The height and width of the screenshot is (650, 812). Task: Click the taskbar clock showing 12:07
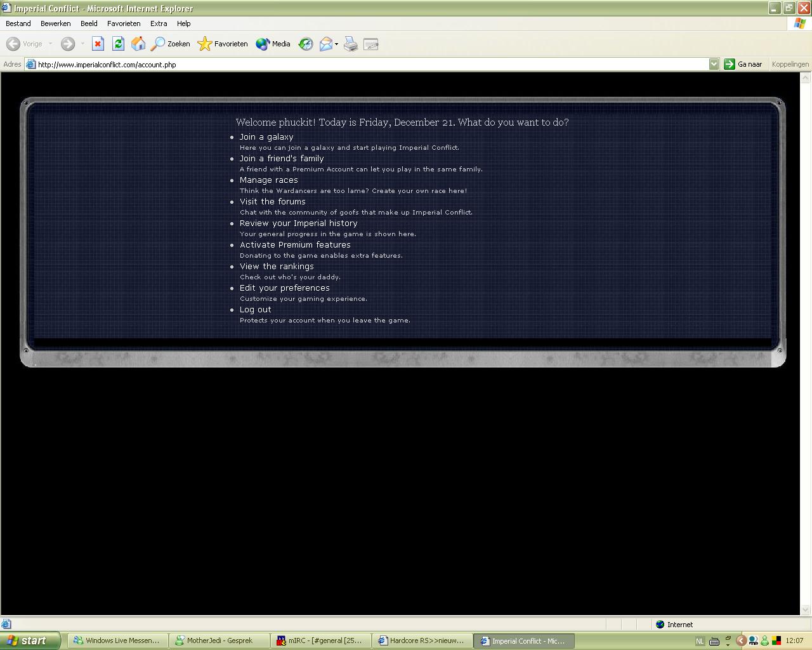794,641
